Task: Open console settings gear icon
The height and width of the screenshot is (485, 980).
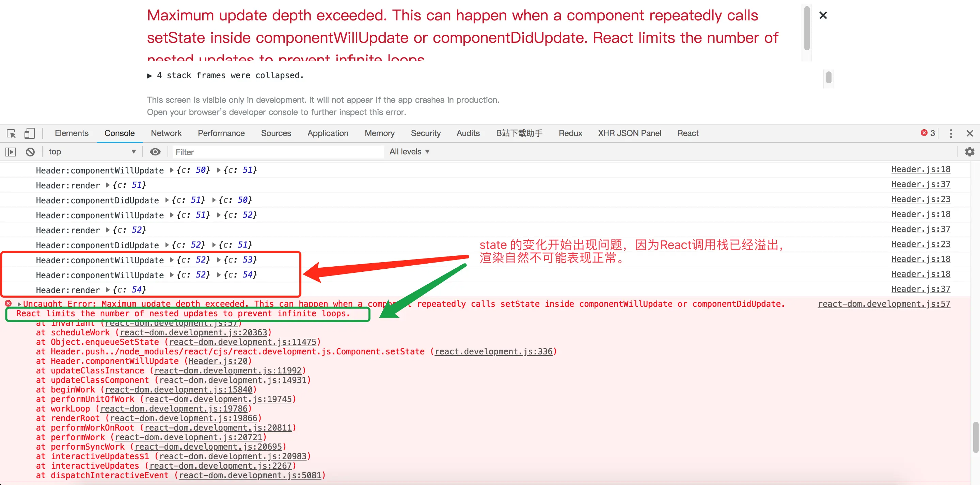Action: point(969,152)
